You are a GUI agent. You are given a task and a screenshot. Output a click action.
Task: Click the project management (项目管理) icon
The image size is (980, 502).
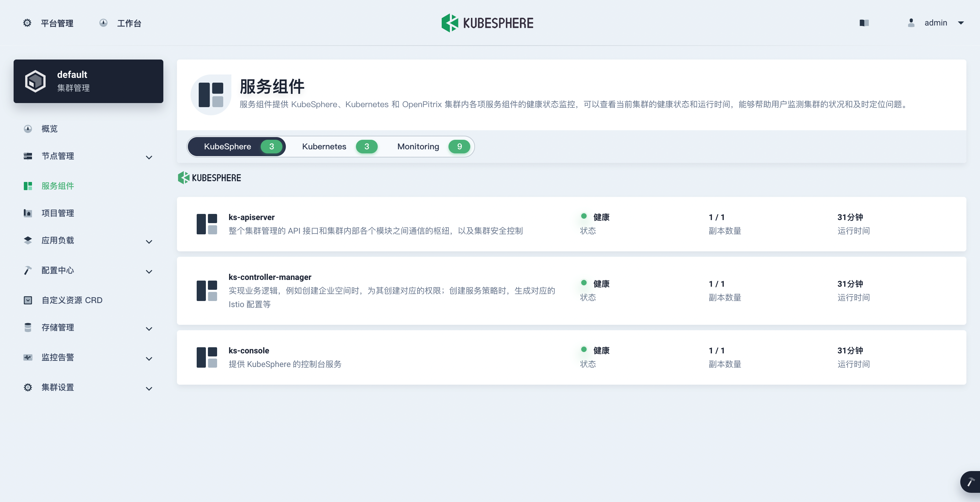[x=28, y=213]
